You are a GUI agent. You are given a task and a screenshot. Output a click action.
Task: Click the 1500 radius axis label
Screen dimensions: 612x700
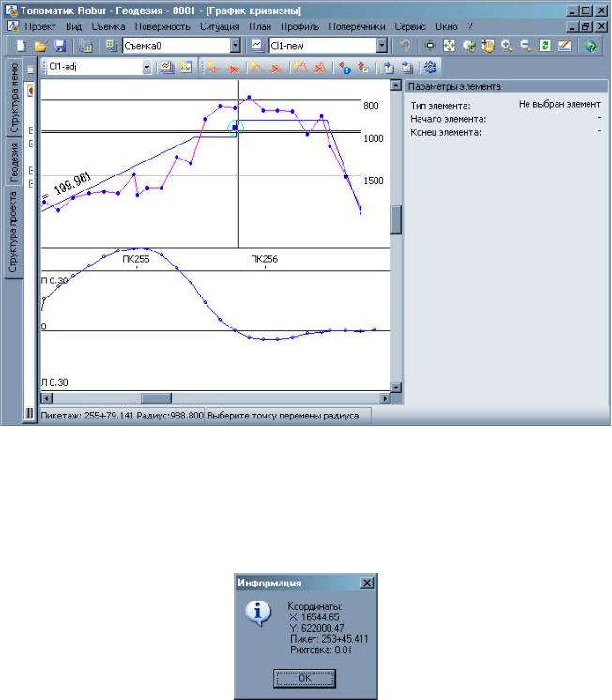point(373,181)
